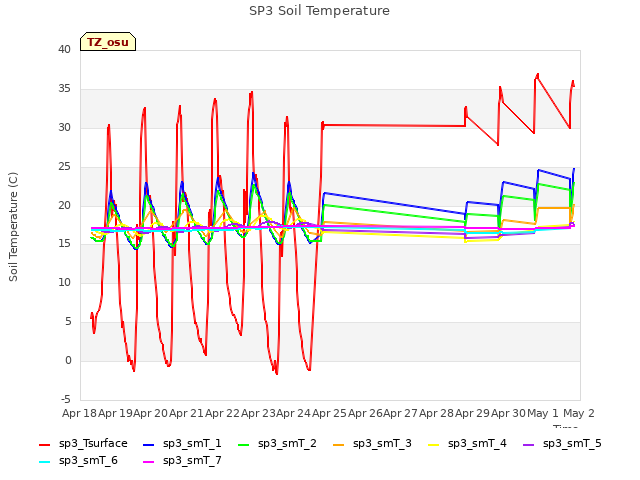Click the -5 y-axis tick label

[x=64, y=399]
